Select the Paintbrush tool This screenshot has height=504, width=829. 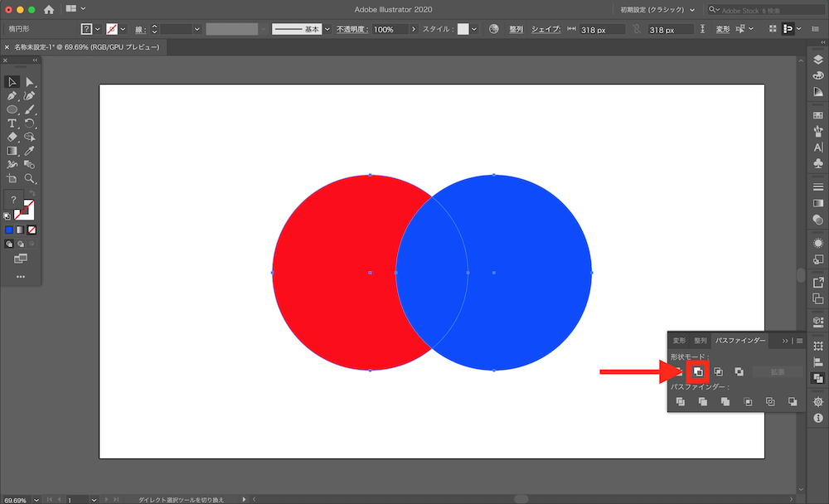point(30,109)
